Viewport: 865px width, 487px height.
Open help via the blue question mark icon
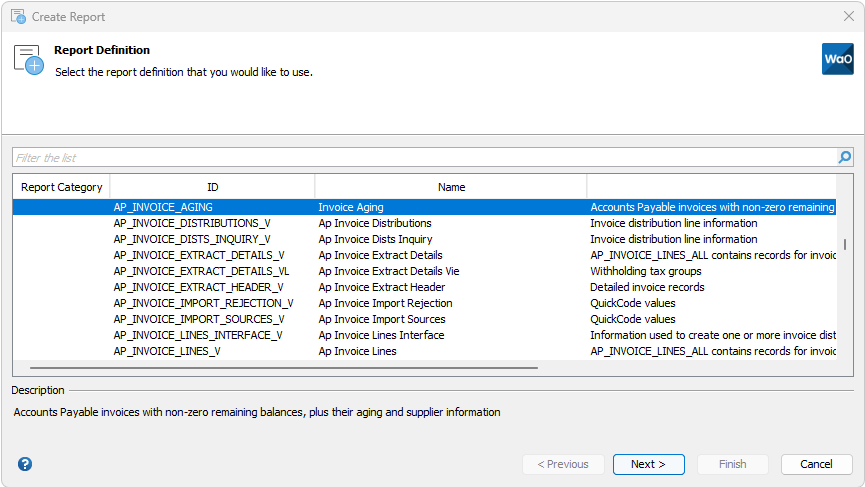(25, 464)
